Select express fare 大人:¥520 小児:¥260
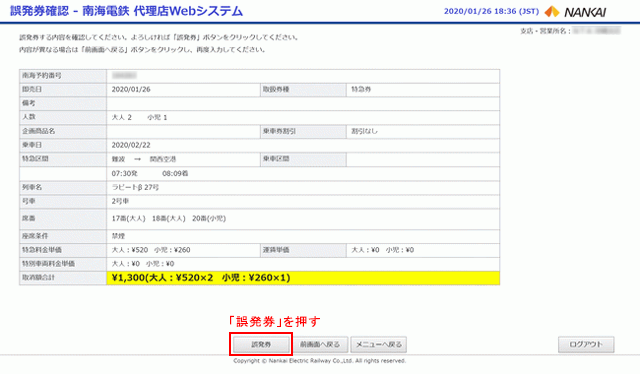Viewport: 640px width, 374px height. (x=151, y=250)
